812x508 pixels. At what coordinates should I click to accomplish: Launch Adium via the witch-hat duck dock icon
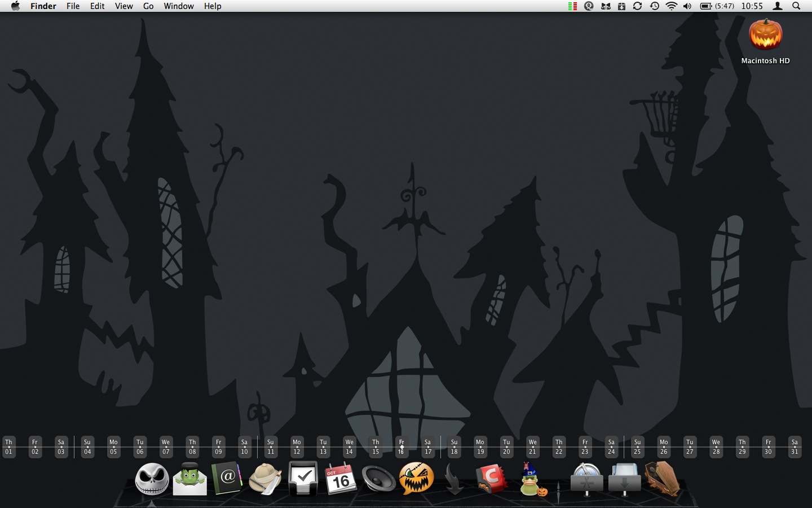point(532,479)
